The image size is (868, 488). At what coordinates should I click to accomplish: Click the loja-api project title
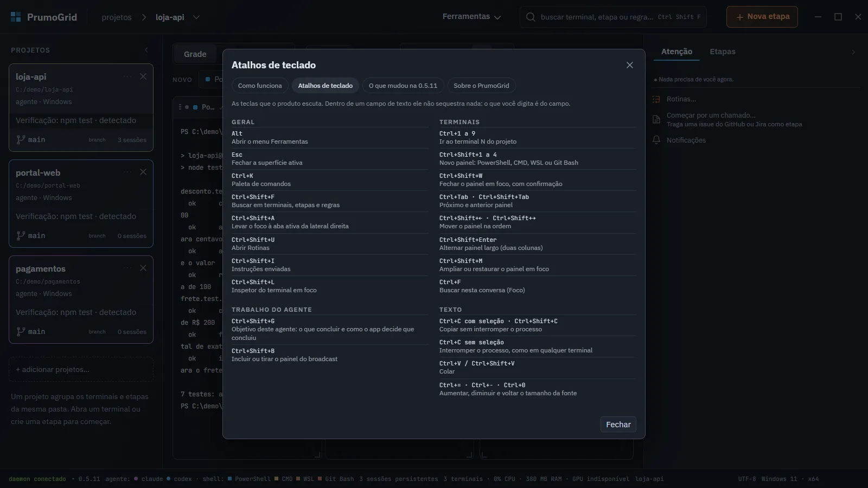(x=31, y=76)
